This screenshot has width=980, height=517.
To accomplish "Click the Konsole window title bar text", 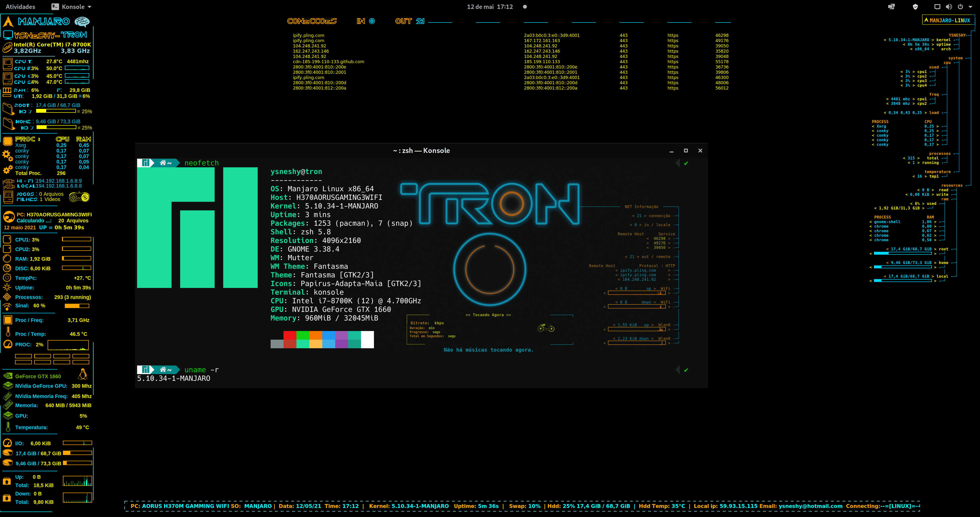I will (x=421, y=150).
